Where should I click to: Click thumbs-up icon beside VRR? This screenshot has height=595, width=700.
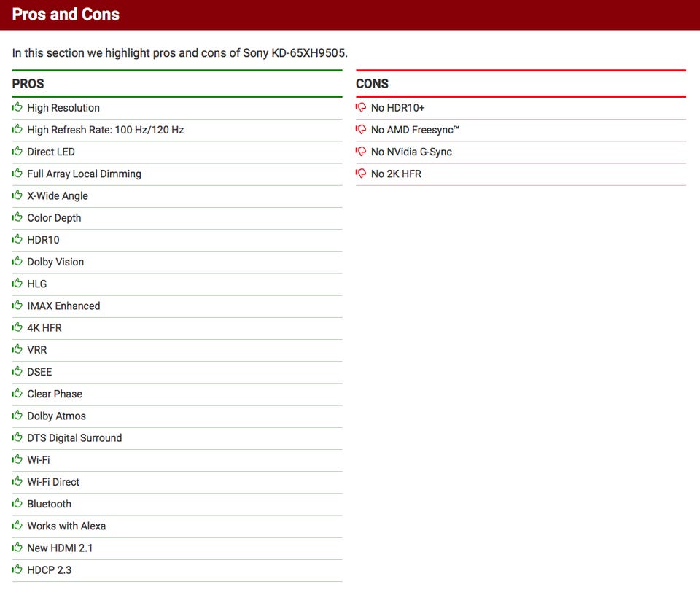(x=17, y=349)
